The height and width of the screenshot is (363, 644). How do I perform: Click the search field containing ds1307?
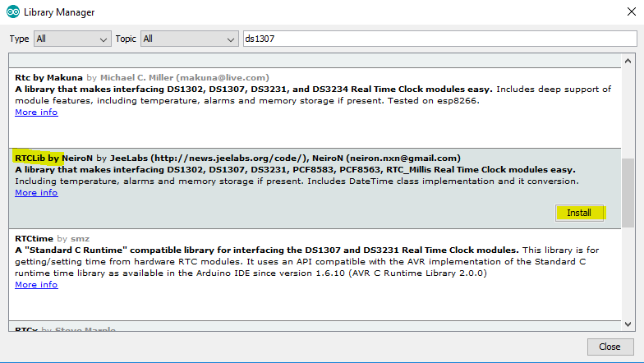click(x=440, y=39)
